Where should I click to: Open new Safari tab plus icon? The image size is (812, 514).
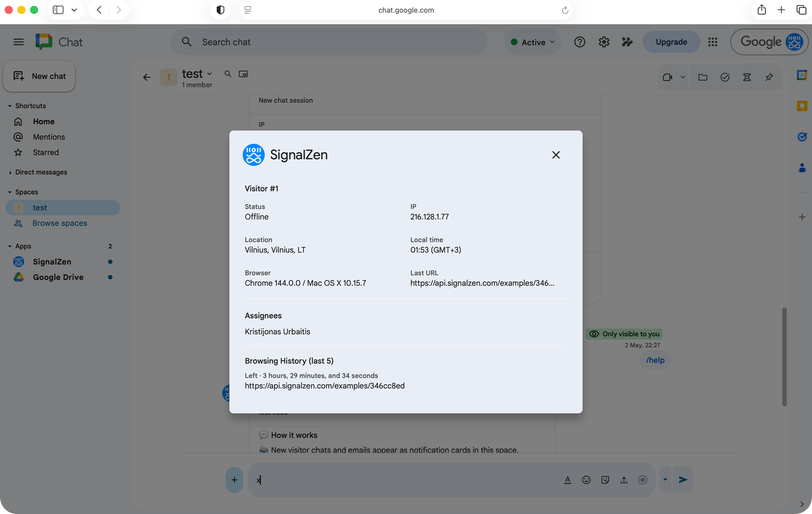pyautogui.click(x=781, y=10)
